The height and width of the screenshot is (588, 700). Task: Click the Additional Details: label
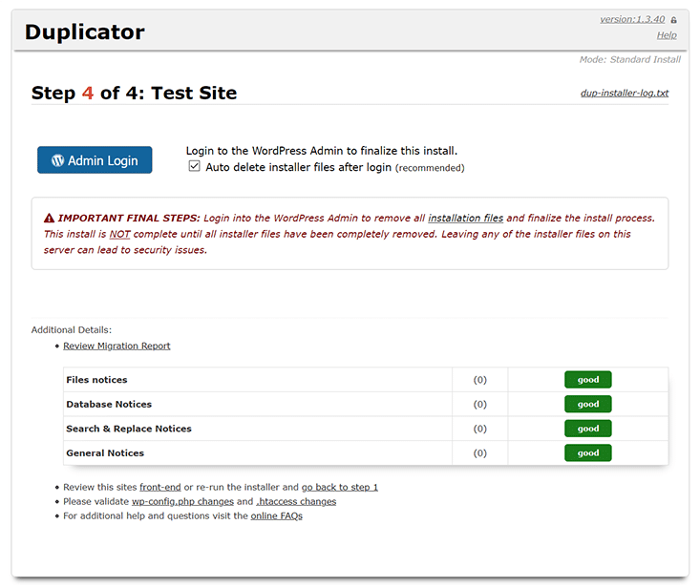72,329
